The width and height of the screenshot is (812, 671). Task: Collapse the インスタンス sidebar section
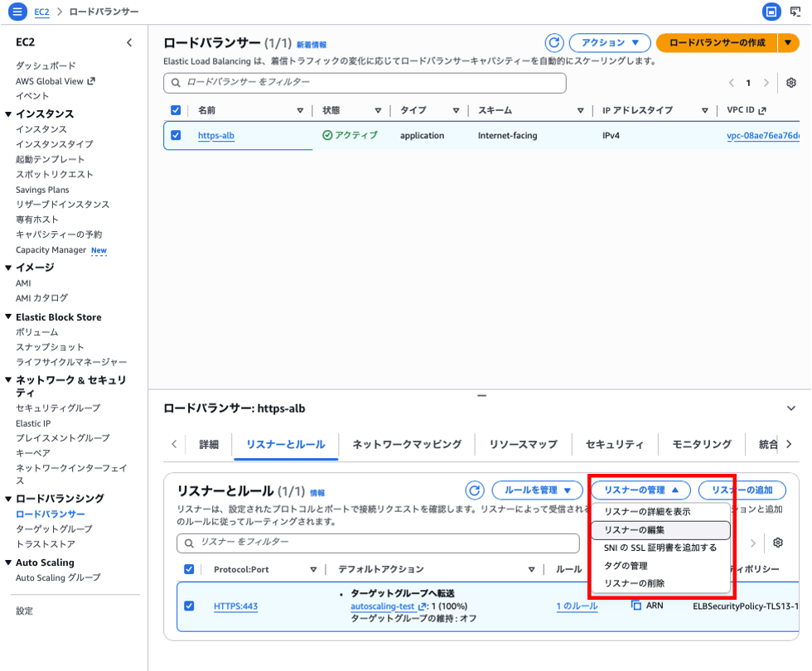pos(8,114)
